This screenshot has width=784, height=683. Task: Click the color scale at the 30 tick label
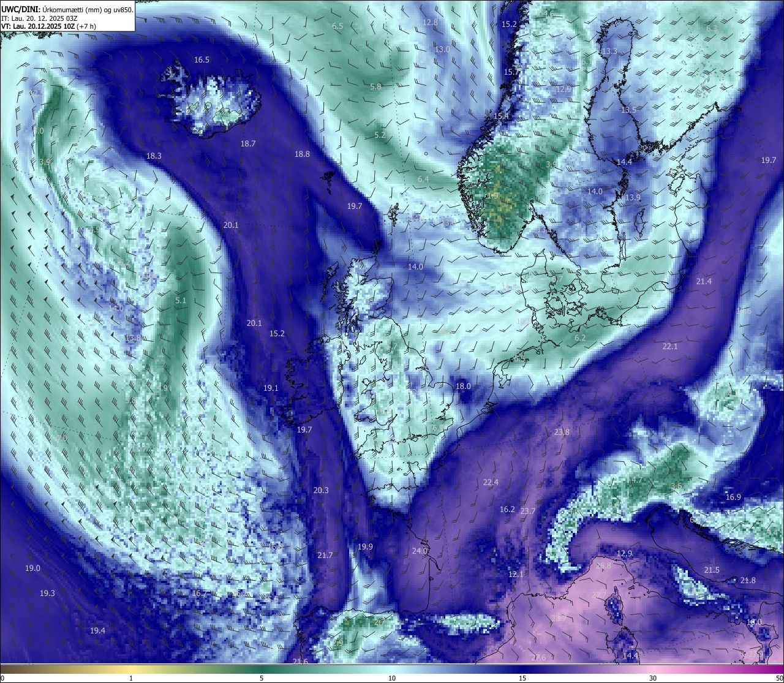click(x=653, y=678)
